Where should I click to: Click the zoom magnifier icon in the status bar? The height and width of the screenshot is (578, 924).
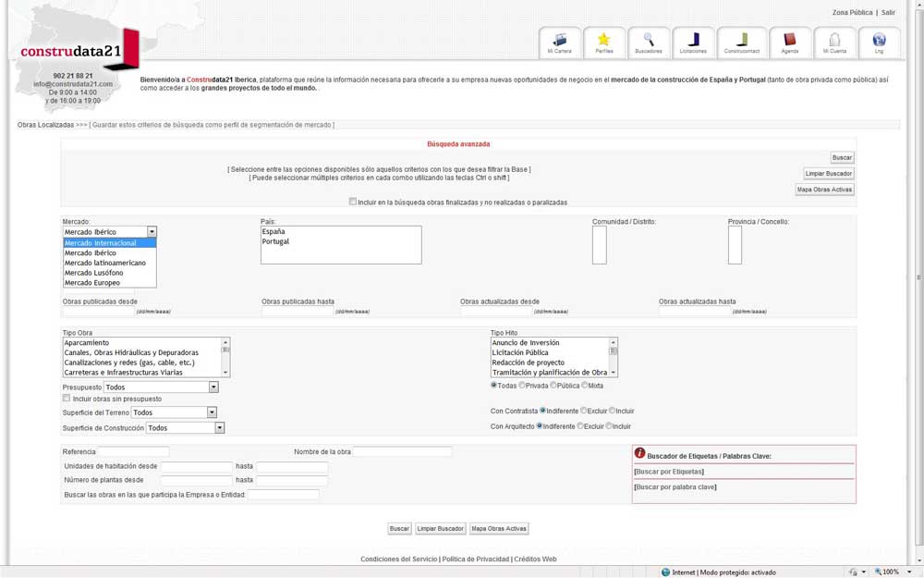tap(878, 572)
